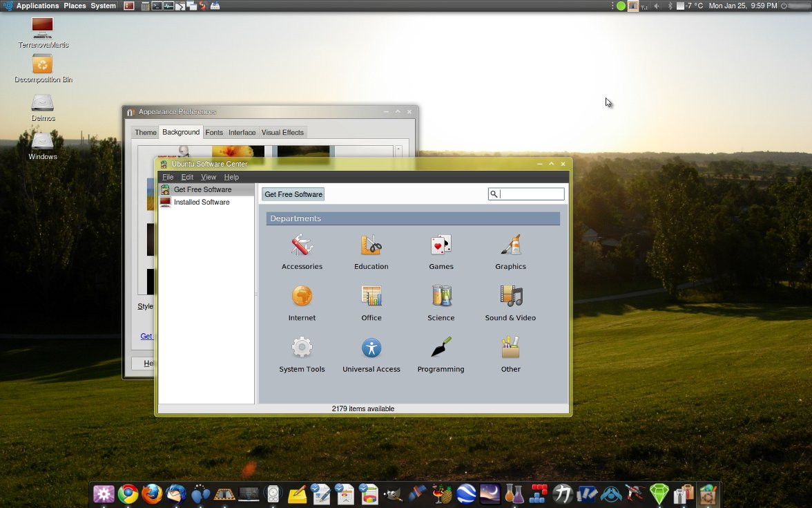
Task: Launch the terminal from top panel
Action: click(157, 6)
